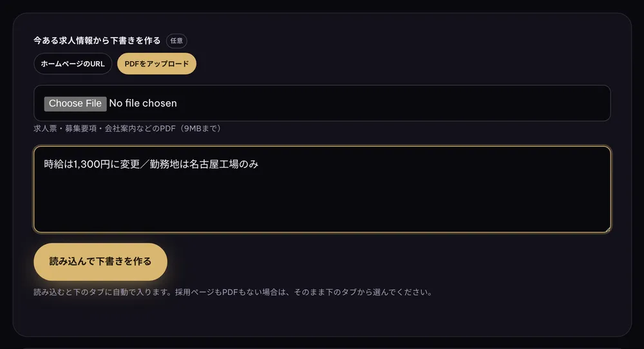Place cursor on 時給は in the textarea

point(59,164)
